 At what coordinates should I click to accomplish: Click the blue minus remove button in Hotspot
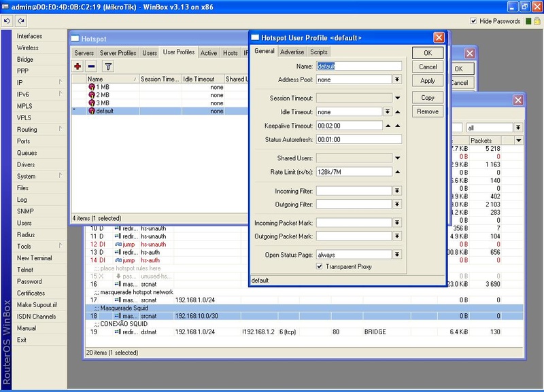(x=92, y=66)
